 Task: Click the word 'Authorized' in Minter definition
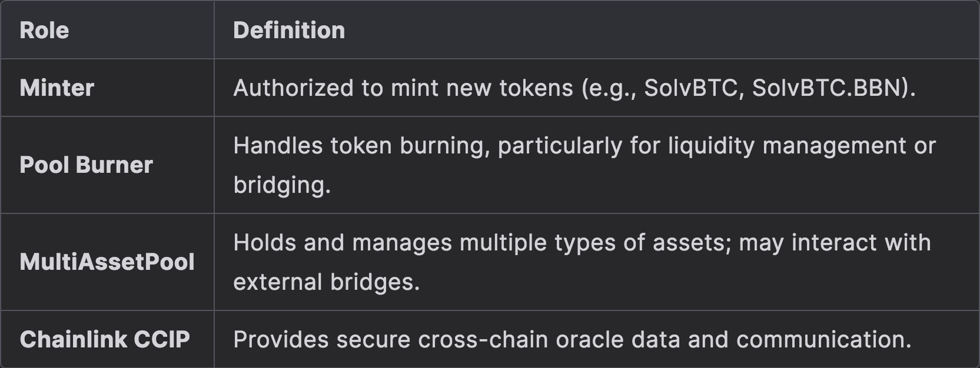293,88
